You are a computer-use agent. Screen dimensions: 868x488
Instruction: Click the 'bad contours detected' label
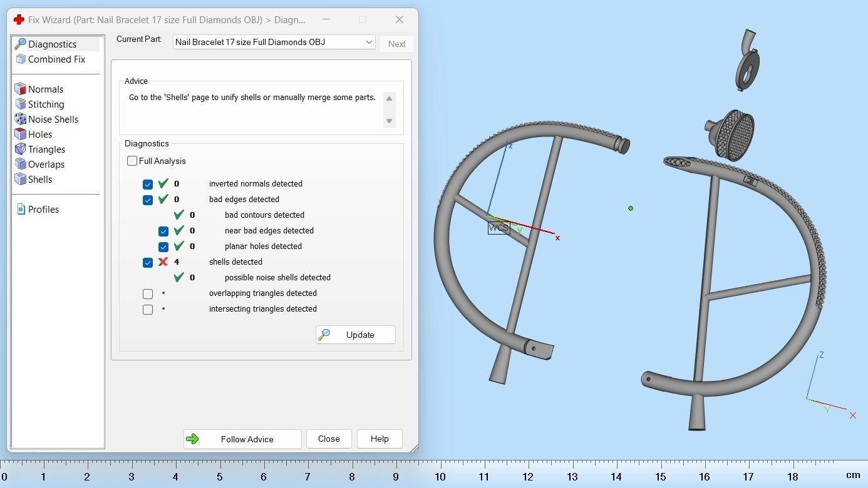(264, 215)
